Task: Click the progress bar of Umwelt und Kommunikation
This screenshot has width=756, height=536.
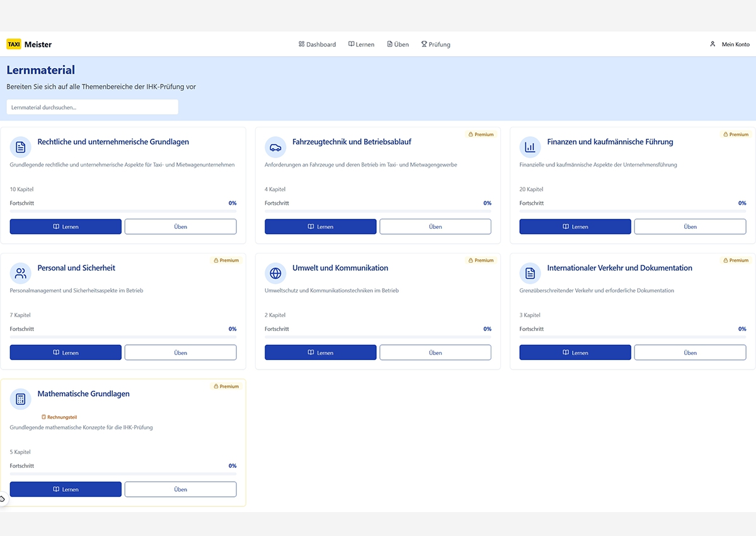Action: [x=377, y=337]
